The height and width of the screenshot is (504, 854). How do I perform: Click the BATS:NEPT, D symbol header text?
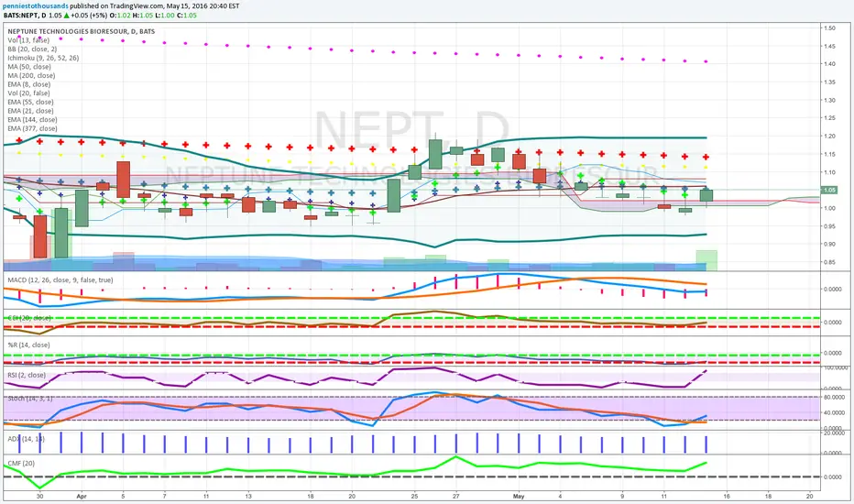25,16
